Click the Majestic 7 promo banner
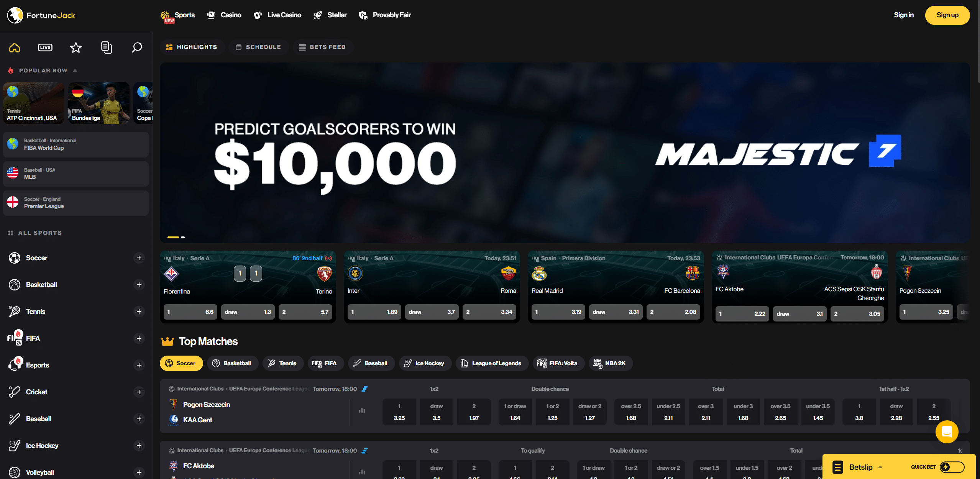Image resolution: width=980 pixels, height=479 pixels. 565,153
